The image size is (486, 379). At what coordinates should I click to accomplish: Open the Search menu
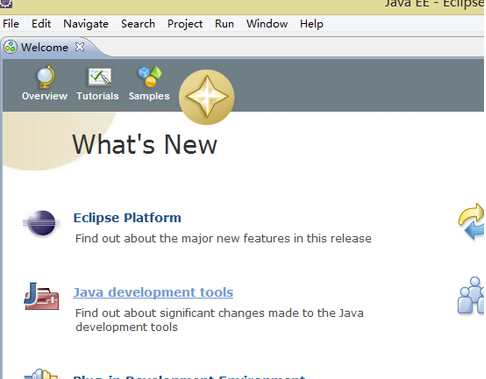[138, 24]
